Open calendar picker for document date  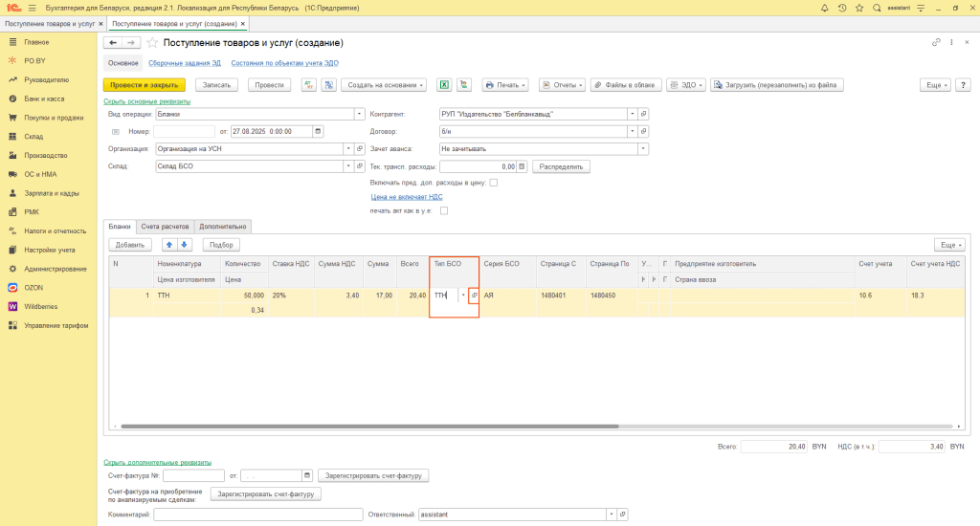(318, 131)
